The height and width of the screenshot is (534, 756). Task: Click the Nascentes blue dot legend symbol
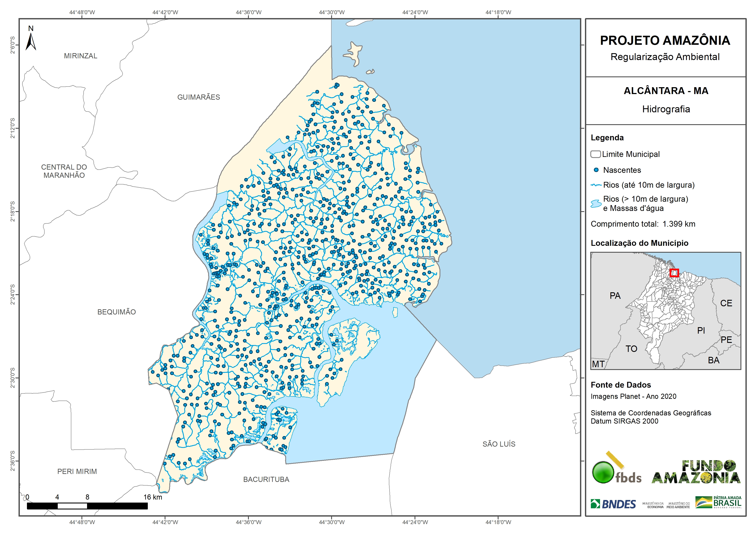tap(596, 170)
